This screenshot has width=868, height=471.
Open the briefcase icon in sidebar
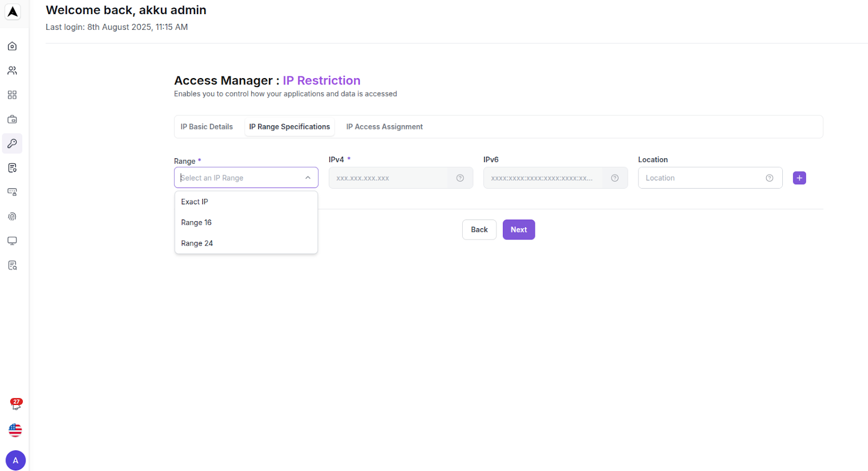click(12, 119)
